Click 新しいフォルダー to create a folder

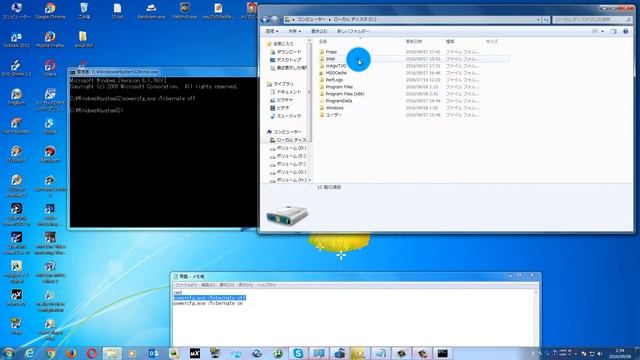click(x=353, y=31)
